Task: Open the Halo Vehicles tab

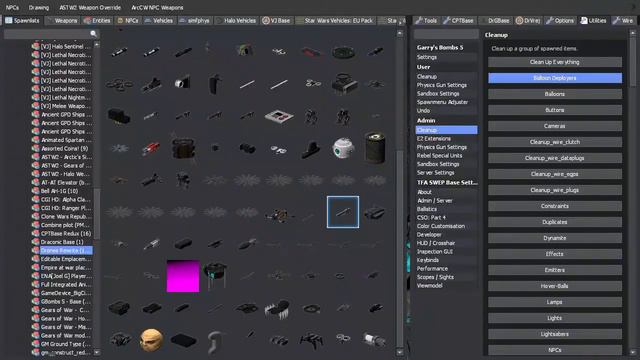Action: pos(236,20)
